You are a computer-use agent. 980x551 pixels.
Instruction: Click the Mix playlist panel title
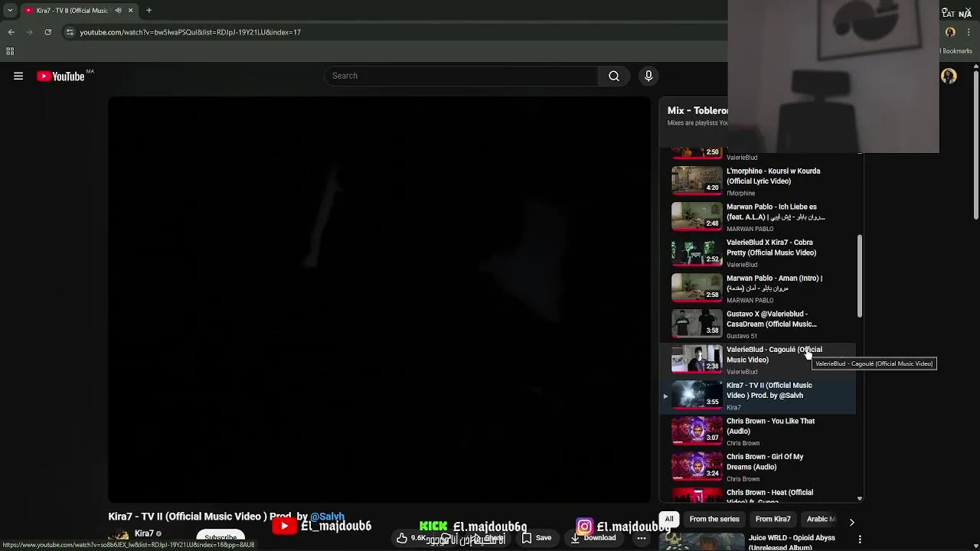697,110
